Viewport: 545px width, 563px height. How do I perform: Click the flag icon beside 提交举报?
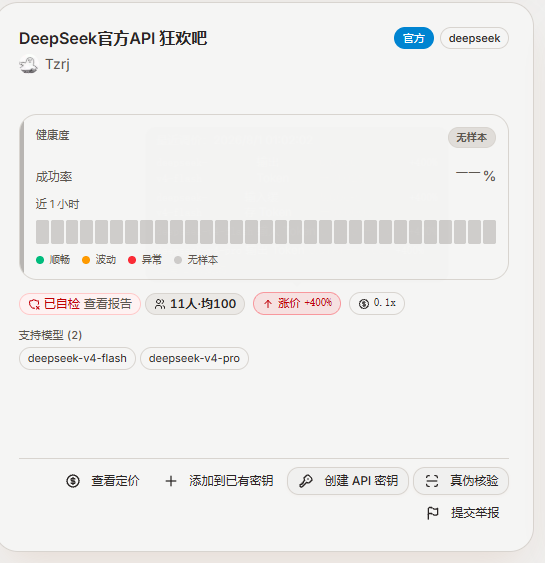coord(433,513)
